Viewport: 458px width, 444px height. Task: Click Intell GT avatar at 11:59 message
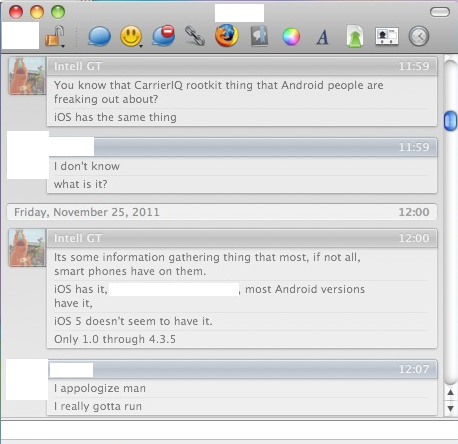point(27,76)
